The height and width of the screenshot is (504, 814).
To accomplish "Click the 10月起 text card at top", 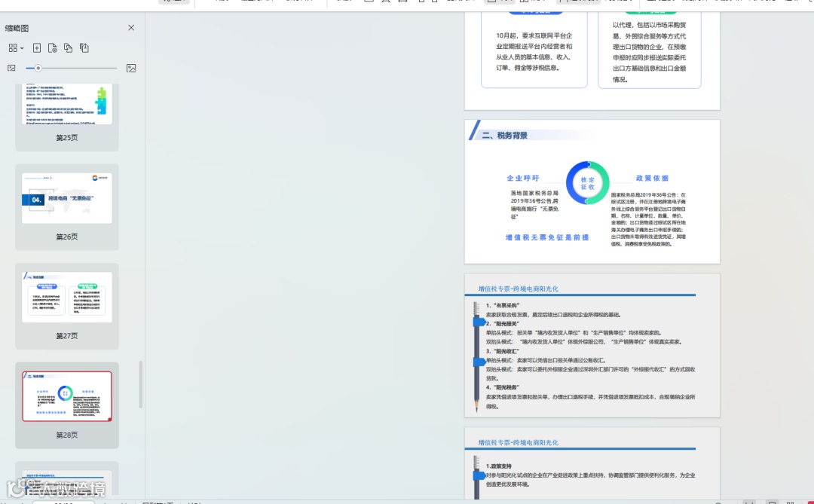I will pyautogui.click(x=534, y=51).
